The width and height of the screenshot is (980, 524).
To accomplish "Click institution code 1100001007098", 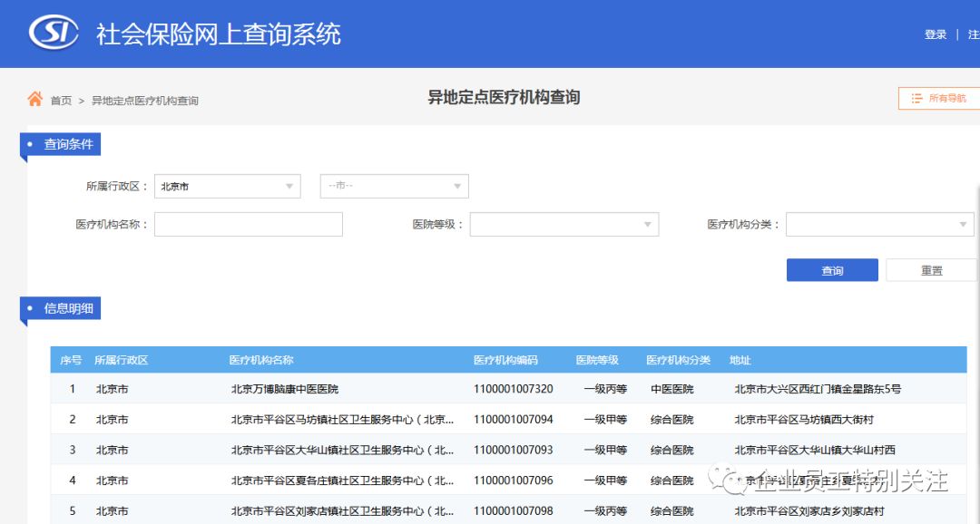I will [513, 511].
